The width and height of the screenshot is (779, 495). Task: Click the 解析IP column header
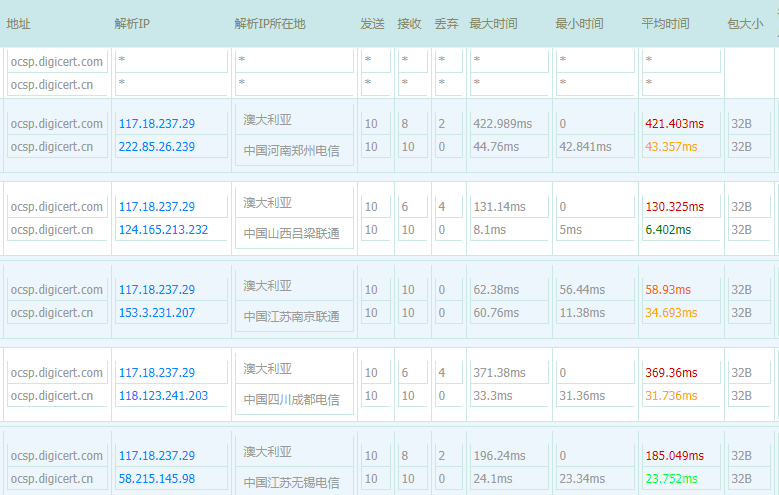coord(134,24)
